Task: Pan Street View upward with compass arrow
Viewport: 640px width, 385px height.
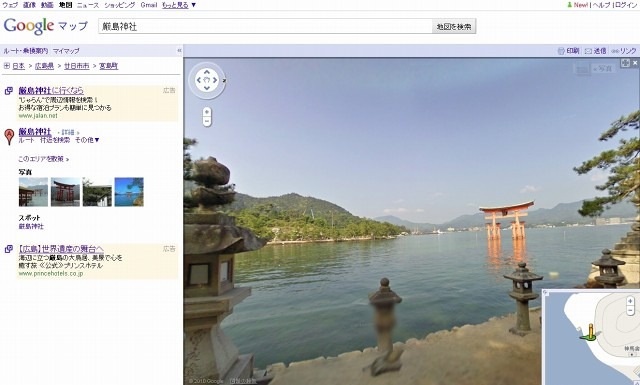Action: pos(207,72)
